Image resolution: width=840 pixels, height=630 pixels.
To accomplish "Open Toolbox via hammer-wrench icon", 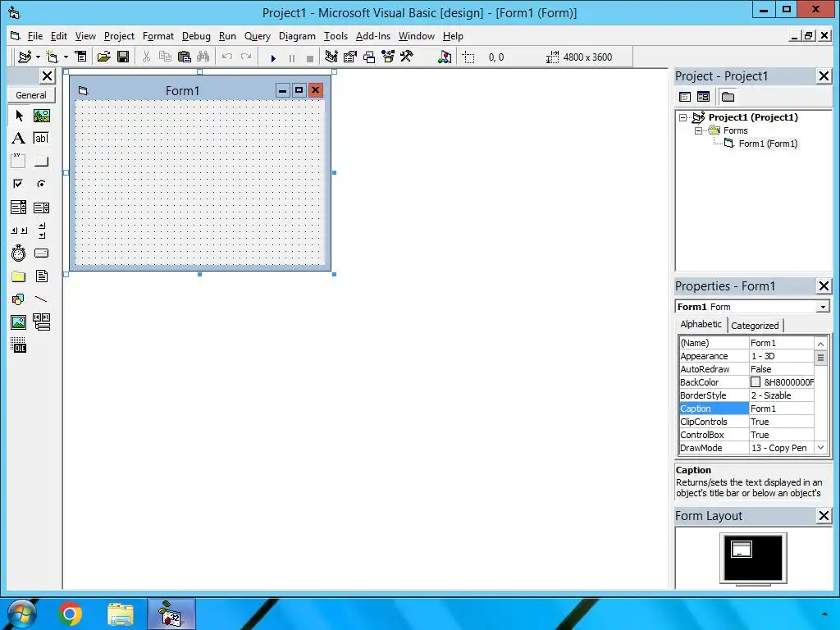I will pyautogui.click(x=407, y=57).
